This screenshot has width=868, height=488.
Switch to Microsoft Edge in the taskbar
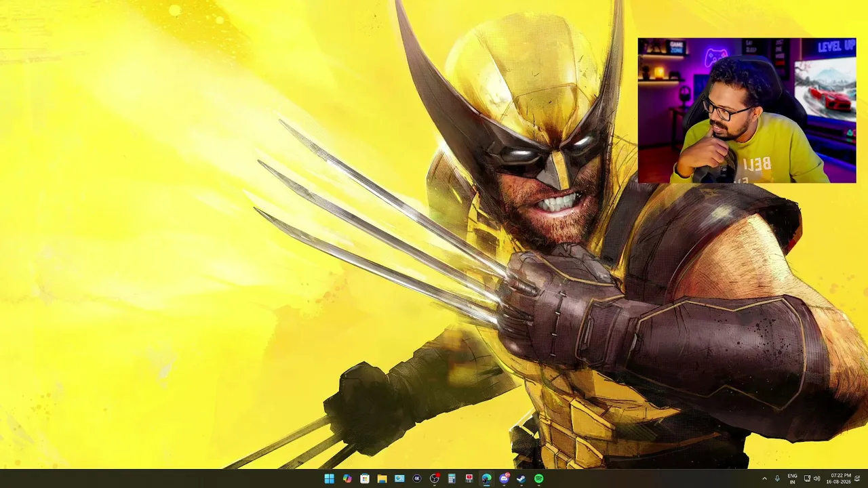pos(486,479)
